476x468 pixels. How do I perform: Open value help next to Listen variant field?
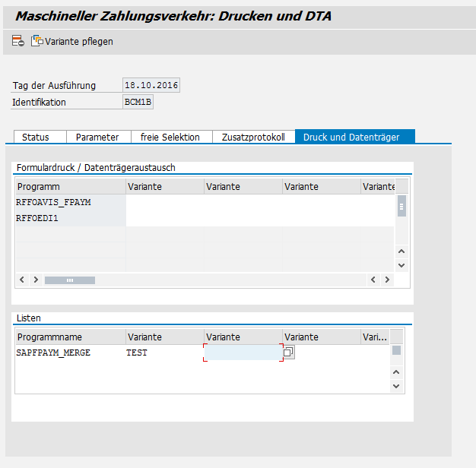pyautogui.click(x=289, y=353)
